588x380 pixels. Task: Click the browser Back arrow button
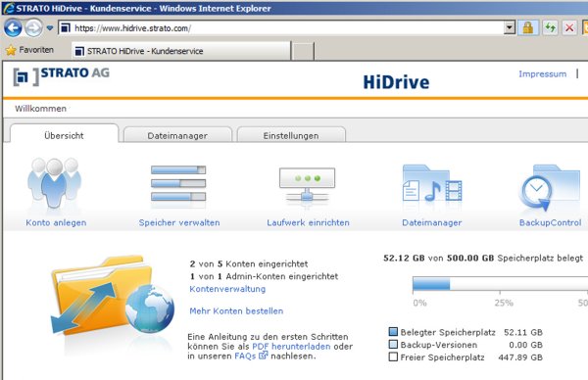(13, 28)
